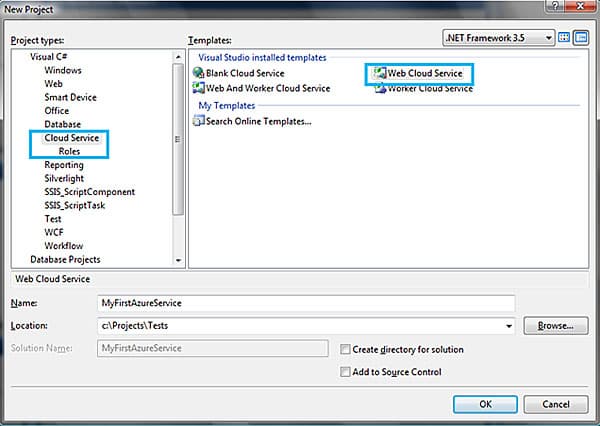Select Windows project type
Viewport: 600px width, 426px height.
(x=63, y=70)
